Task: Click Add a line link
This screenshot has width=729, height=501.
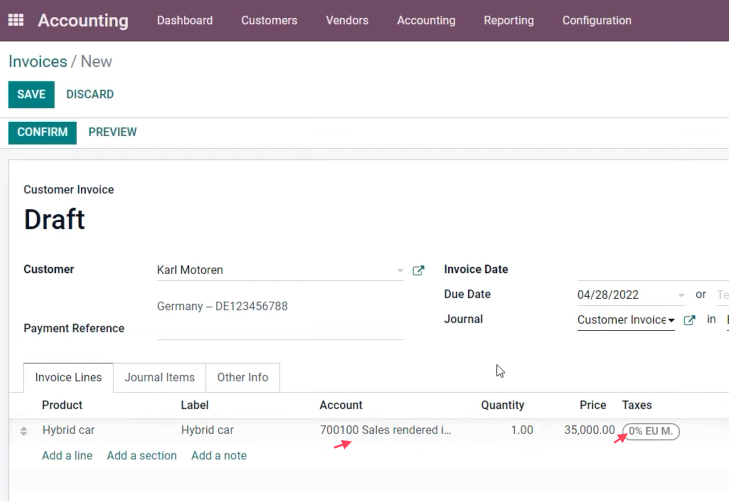Action: point(67,455)
